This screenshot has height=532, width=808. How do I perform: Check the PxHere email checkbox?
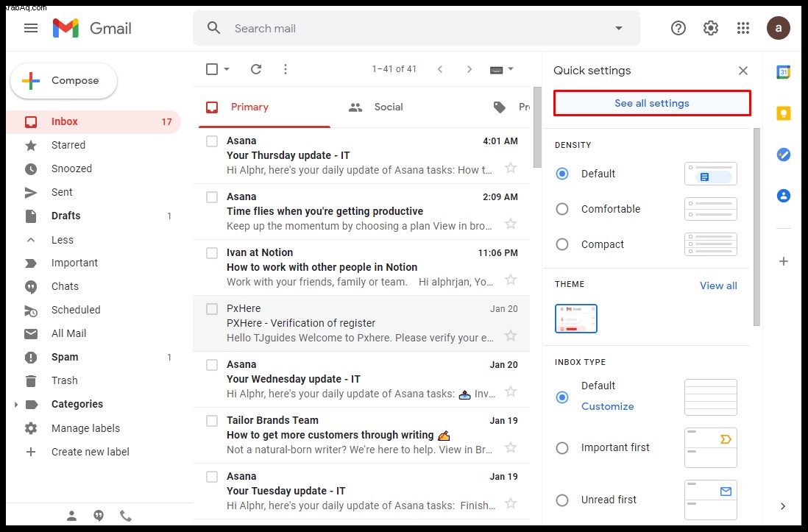click(212, 309)
